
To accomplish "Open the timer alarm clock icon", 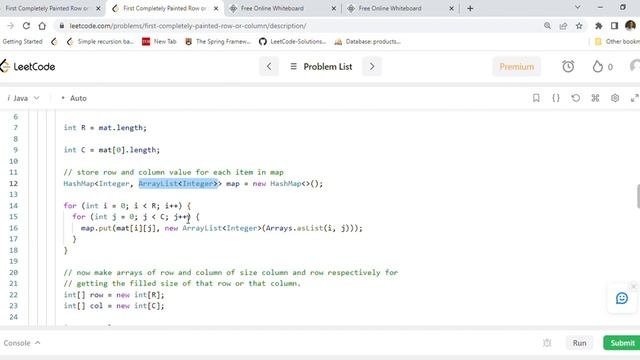I will click(x=568, y=67).
